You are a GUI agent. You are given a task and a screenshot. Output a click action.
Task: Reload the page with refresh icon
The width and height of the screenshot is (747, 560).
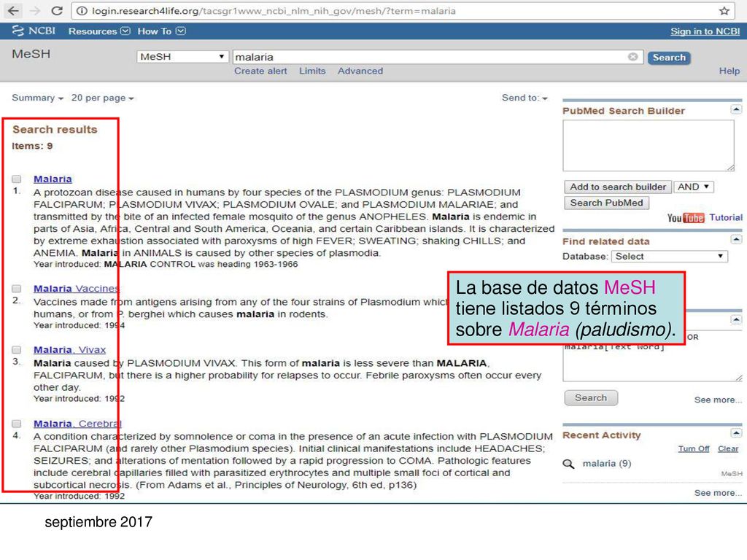(57, 10)
